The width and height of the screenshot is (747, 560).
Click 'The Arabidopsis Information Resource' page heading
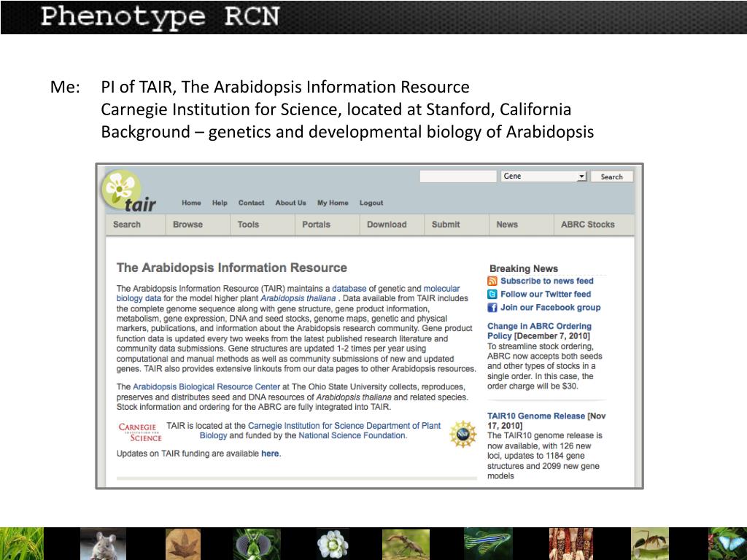pos(232,268)
